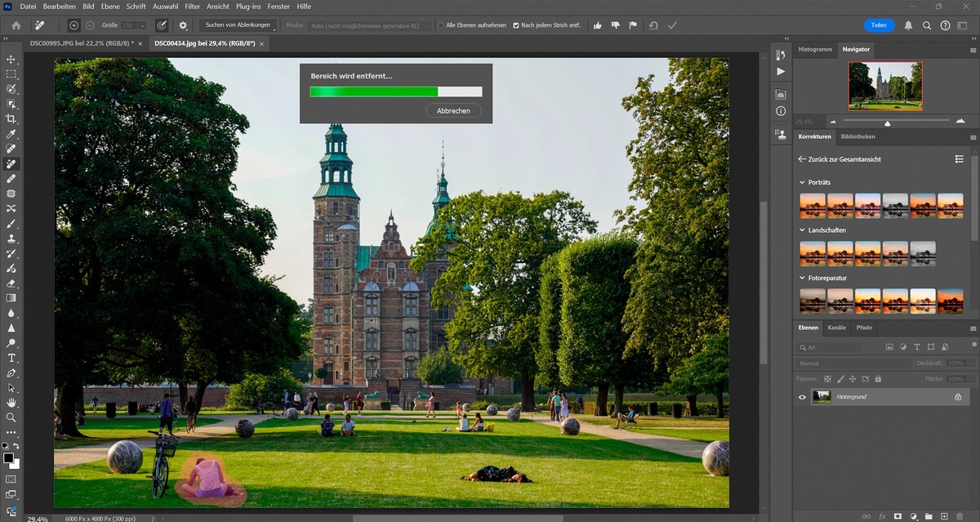Click the Hintergrund layer thumbnail

[822, 397]
